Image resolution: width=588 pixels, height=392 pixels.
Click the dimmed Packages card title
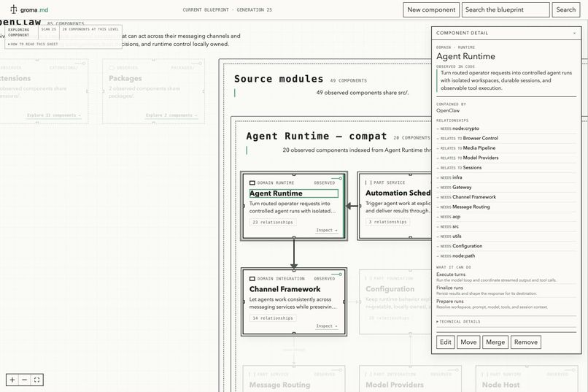[125, 78]
